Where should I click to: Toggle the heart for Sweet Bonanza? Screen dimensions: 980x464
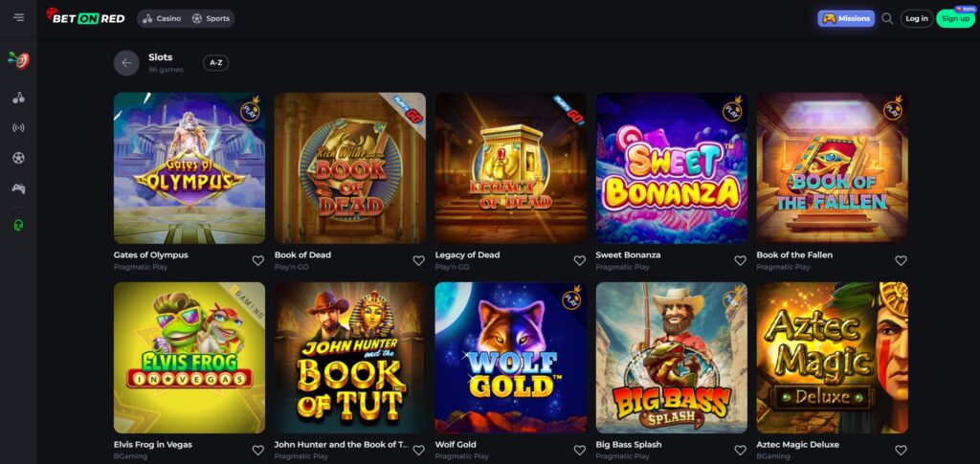tap(740, 260)
